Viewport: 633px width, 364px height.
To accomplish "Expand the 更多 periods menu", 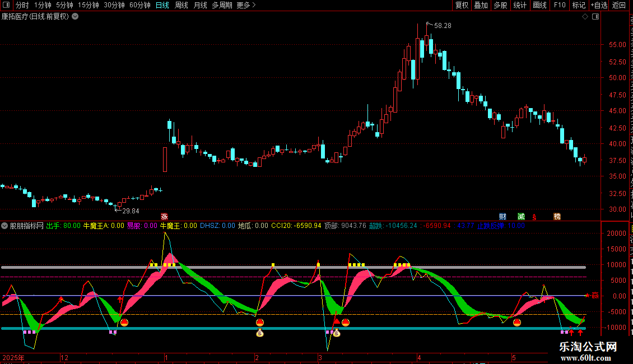I will [246, 5].
